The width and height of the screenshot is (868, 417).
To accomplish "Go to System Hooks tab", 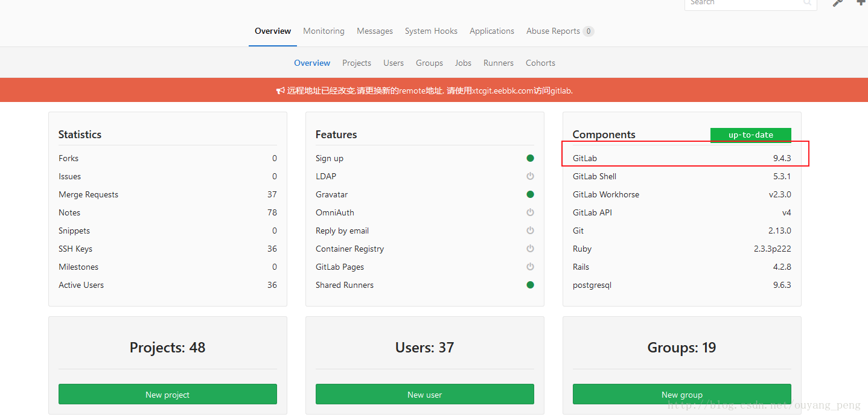I will point(431,31).
